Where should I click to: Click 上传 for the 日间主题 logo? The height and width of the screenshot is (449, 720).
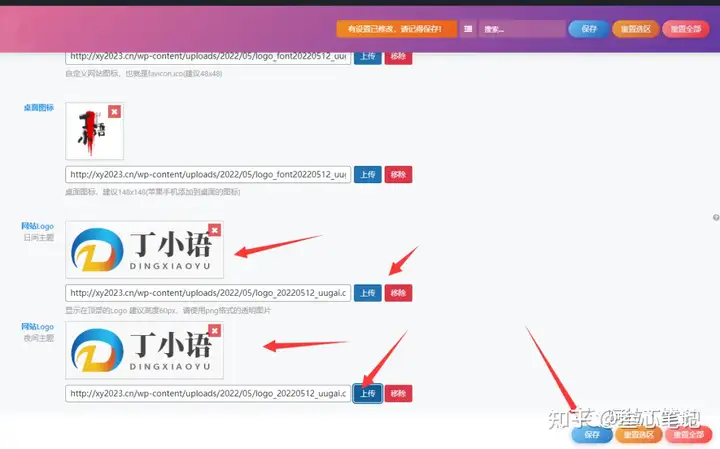pyautogui.click(x=367, y=293)
